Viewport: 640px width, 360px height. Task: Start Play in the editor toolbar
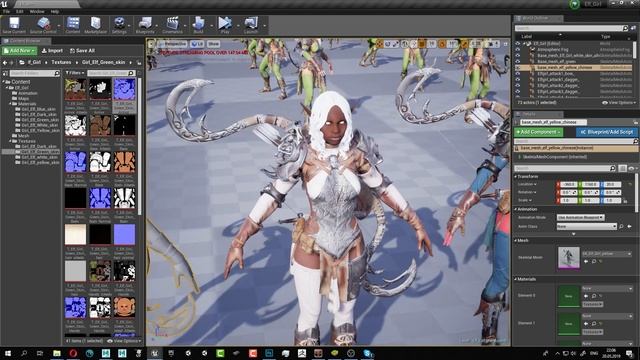[225, 25]
